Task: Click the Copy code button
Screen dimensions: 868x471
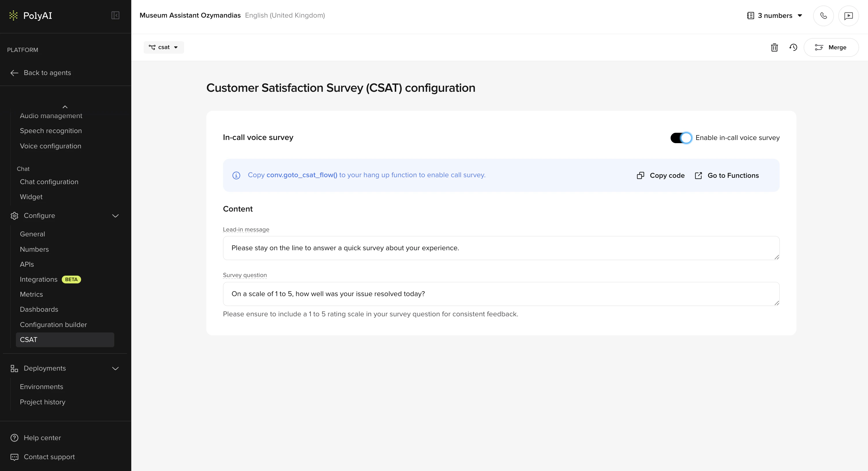Action: [661, 175]
